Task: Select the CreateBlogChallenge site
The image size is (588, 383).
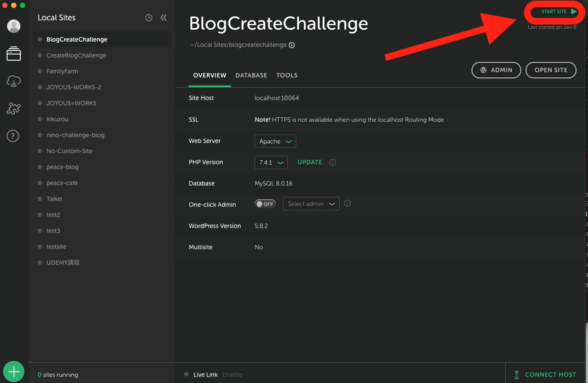Action: tap(102, 55)
